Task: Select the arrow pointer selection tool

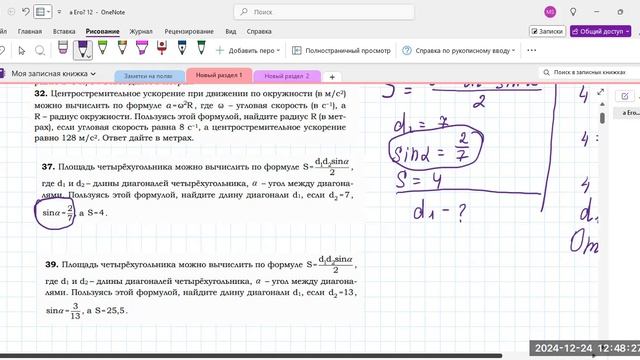Action: click(x=22, y=50)
